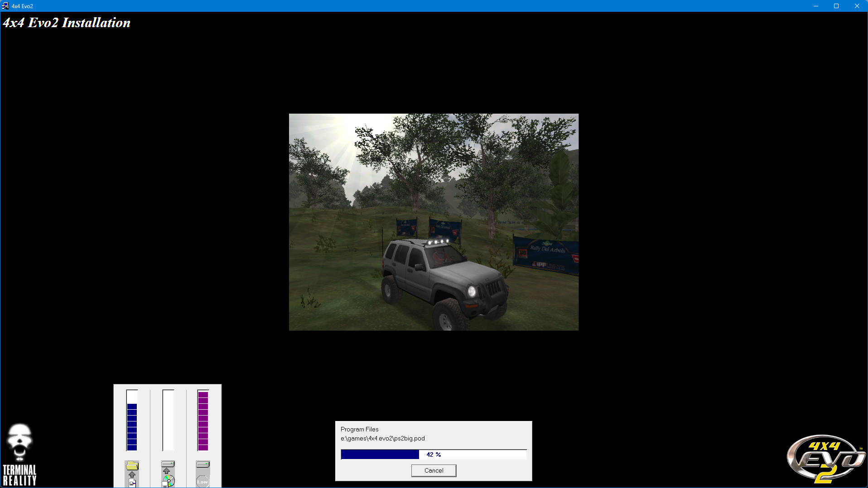The width and height of the screenshot is (868, 488).
Task: Click the up arrow under the folder icon
Action: pos(132,474)
